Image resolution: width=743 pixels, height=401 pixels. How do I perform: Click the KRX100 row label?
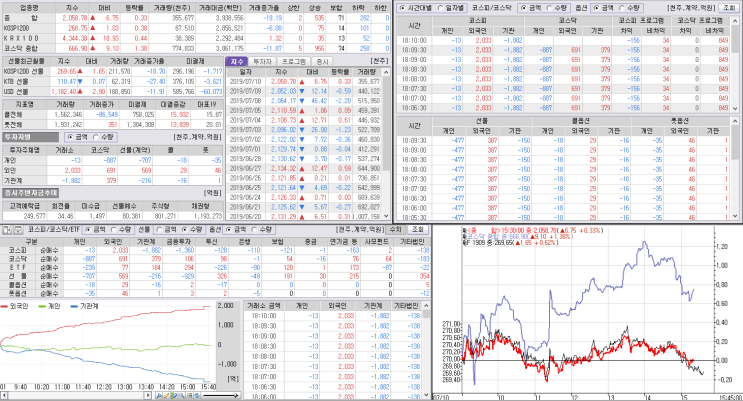tap(21, 38)
